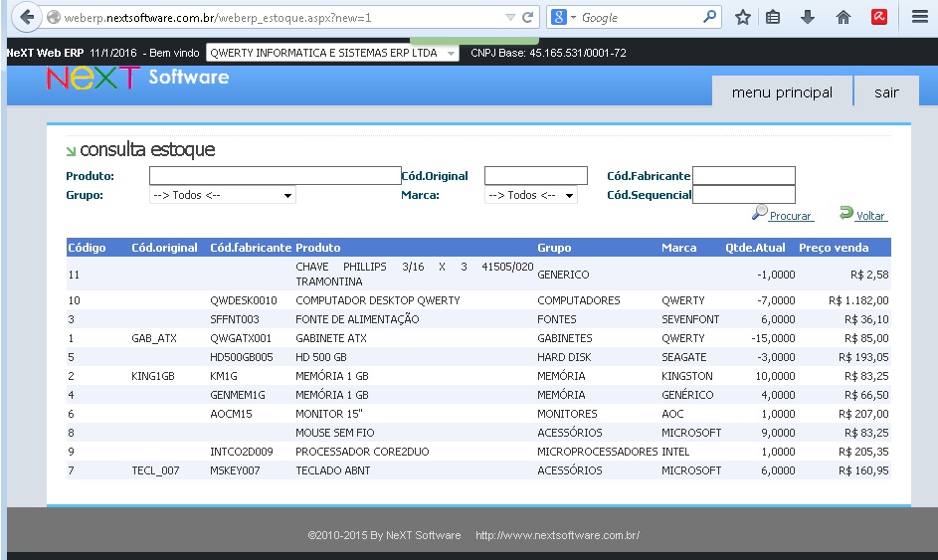938x560 pixels.
Task: Click the red extension icon in toolbar
Action: [x=879, y=17]
